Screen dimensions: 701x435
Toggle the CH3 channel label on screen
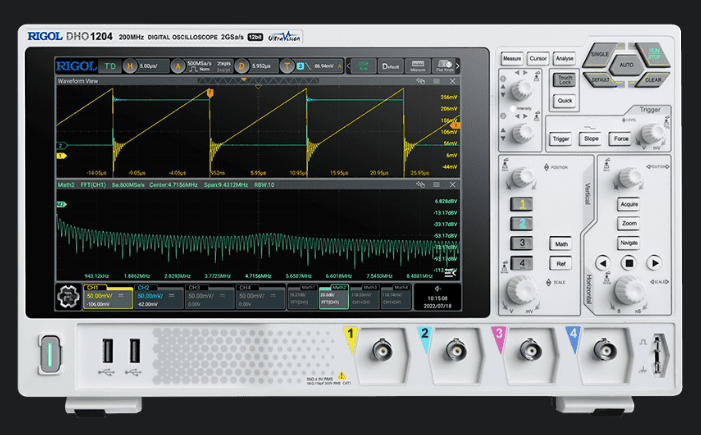[194, 287]
